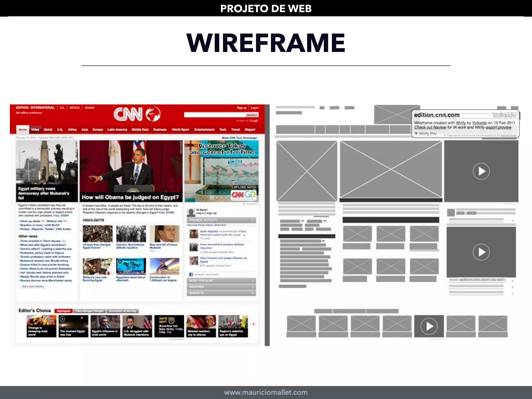Open the 'Egyptians tweet about aftermath' thumbnail

coord(131,266)
